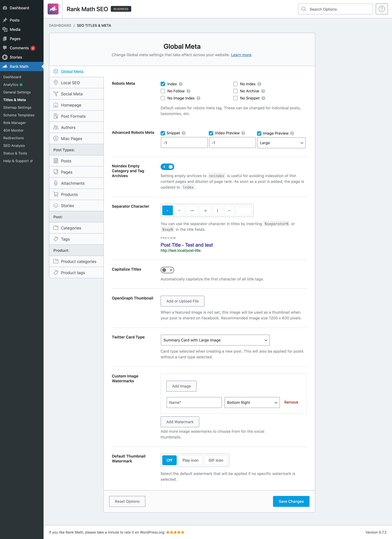This screenshot has width=392, height=539.
Task: Click the No Archive help icon
Action: (x=263, y=91)
